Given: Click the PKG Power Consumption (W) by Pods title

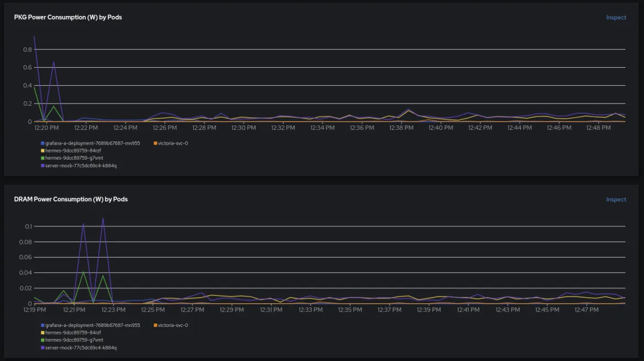Looking at the screenshot, I should pos(68,18).
